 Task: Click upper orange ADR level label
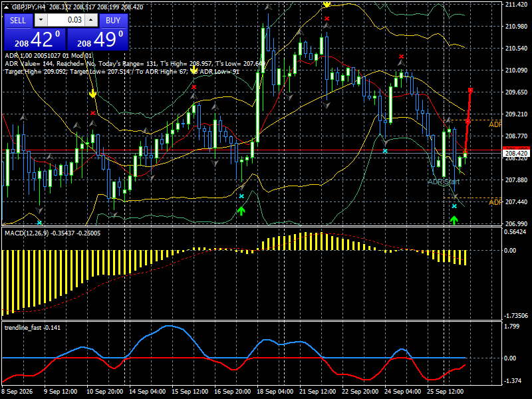[x=495, y=125]
